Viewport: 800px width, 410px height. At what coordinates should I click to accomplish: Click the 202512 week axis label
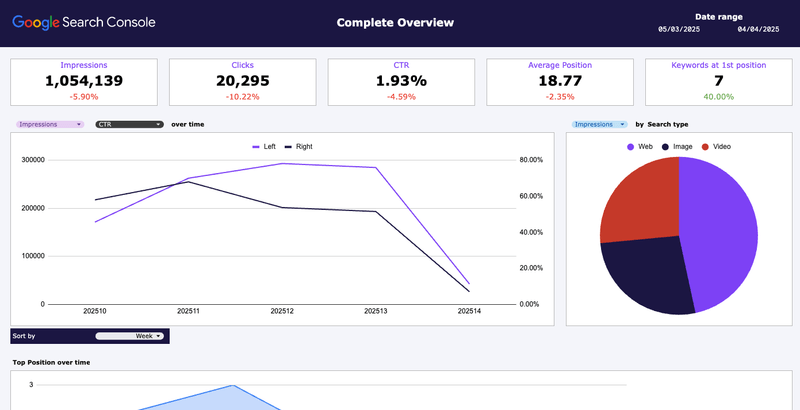click(x=282, y=311)
